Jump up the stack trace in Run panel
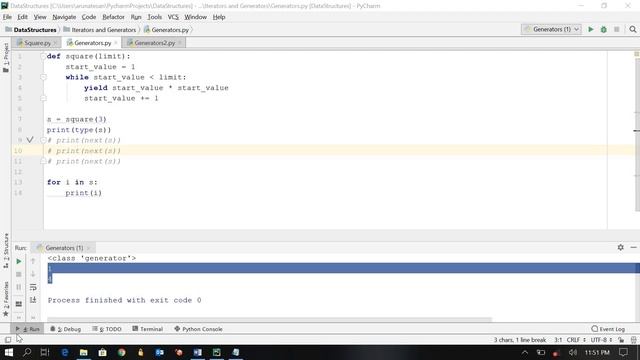The width and height of the screenshot is (640, 360). (33, 261)
